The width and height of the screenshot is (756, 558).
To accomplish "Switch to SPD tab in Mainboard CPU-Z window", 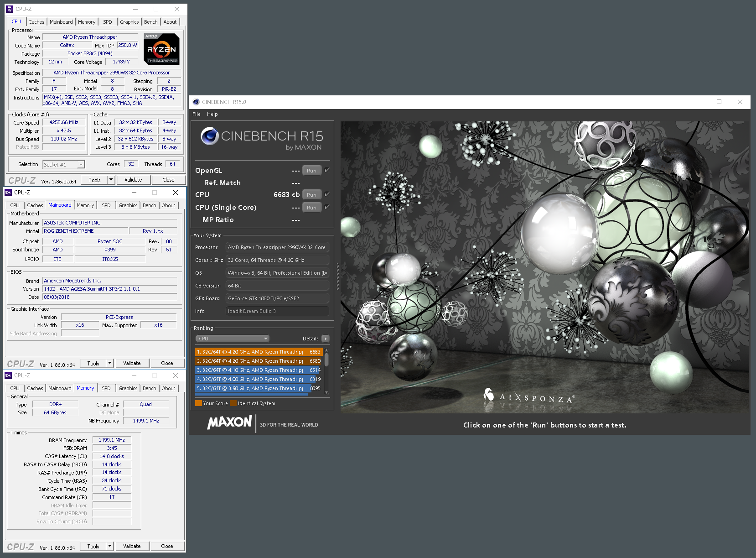I will point(106,205).
